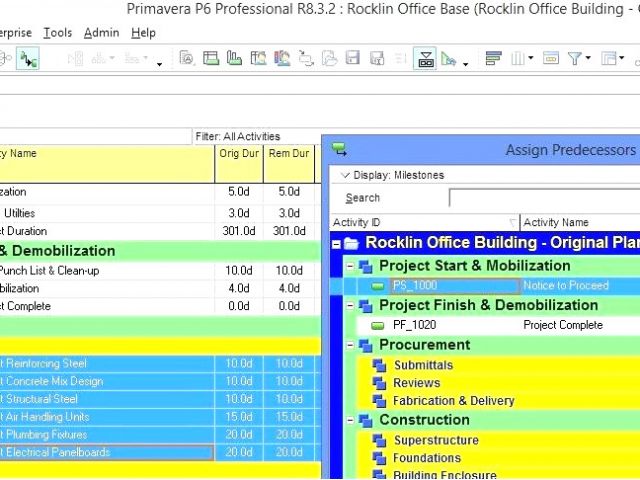The height and width of the screenshot is (480, 640).
Task: Open the Tools menu
Action: pyautogui.click(x=58, y=33)
